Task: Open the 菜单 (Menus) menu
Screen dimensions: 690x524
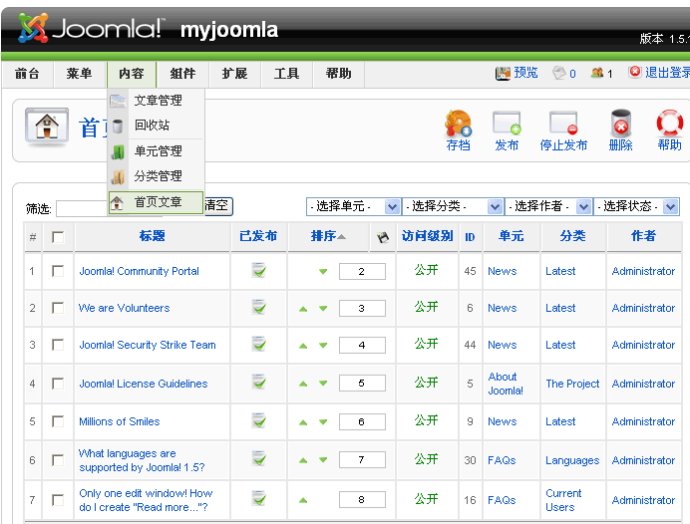Action: point(79,73)
